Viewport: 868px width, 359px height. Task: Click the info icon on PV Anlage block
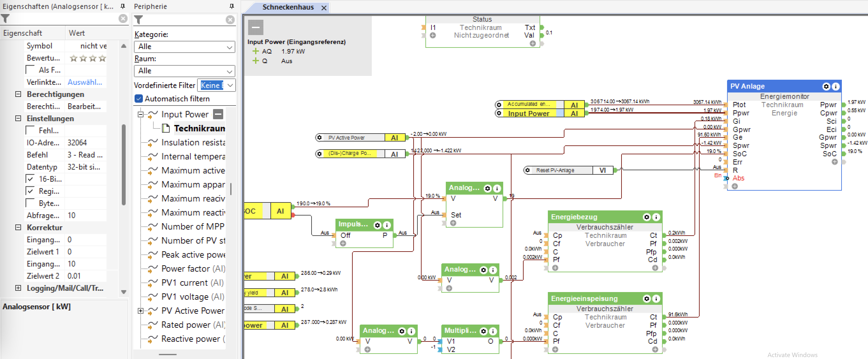click(x=835, y=86)
